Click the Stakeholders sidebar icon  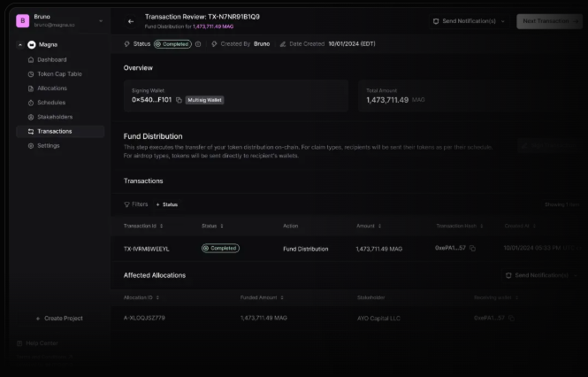click(30, 117)
